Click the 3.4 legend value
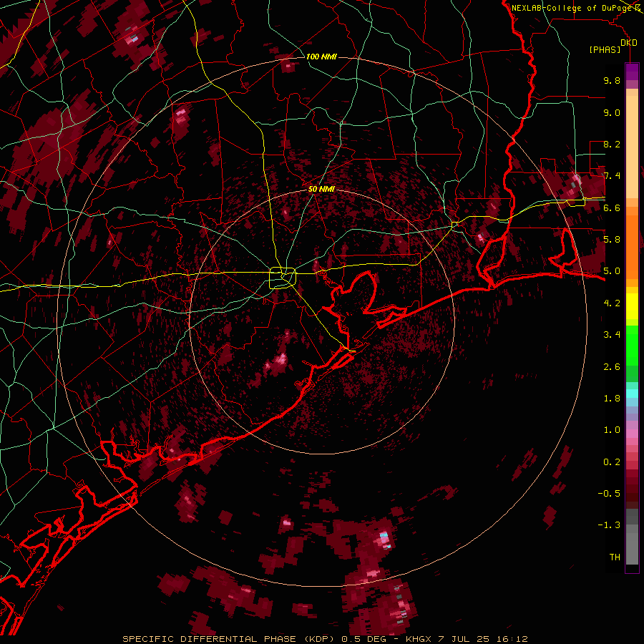The image size is (644, 644). 612,335
